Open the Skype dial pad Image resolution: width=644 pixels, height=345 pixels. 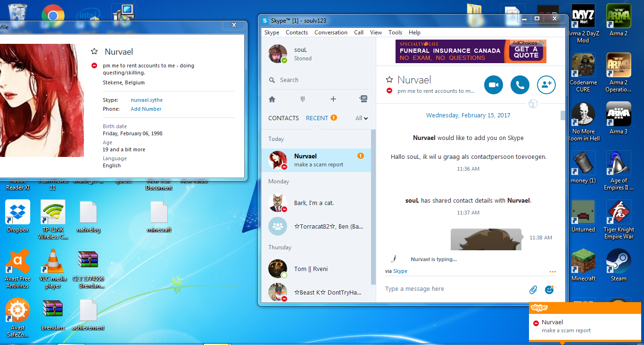click(x=303, y=99)
